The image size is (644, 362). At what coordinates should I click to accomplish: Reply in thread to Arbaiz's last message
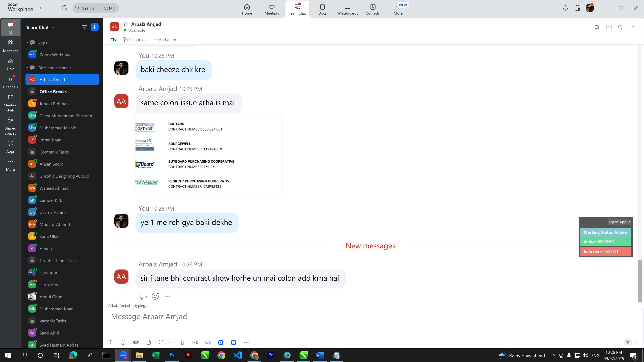coord(143,296)
